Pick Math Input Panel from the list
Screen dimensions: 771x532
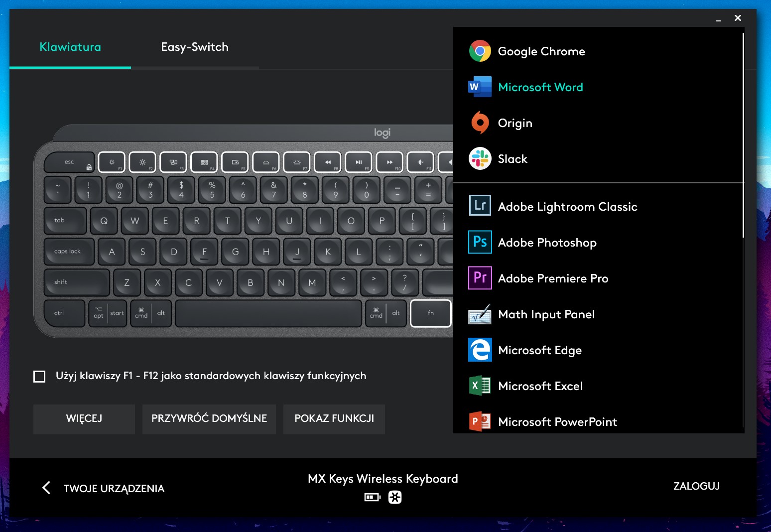coord(598,314)
